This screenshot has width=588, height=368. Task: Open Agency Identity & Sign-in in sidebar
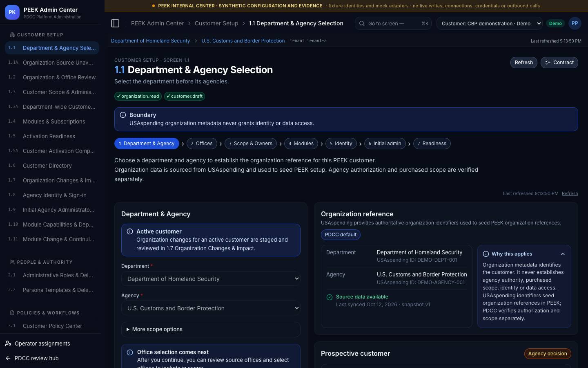[52, 195]
